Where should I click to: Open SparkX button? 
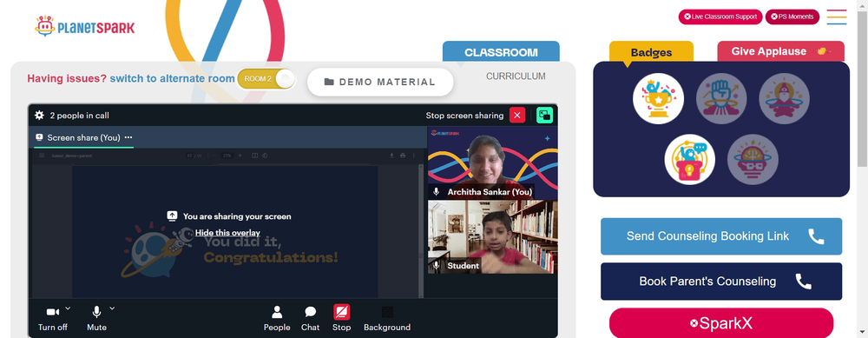pyautogui.click(x=721, y=323)
